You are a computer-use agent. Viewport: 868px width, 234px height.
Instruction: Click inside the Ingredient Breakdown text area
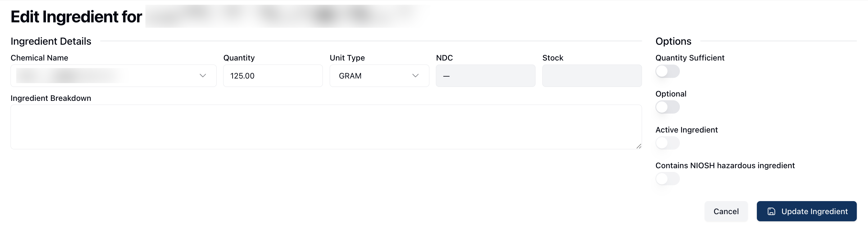click(326, 127)
